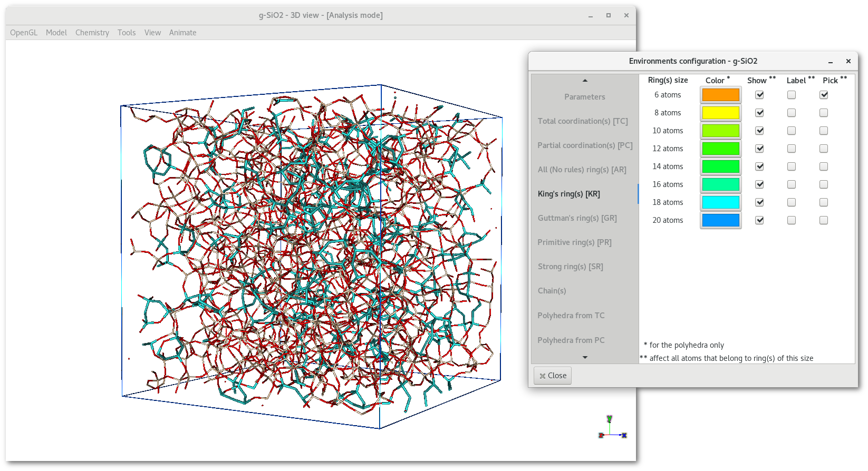Enable Pick for 20 atoms rings
The height and width of the screenshot is (471, 868).
[x=824, y=220]
